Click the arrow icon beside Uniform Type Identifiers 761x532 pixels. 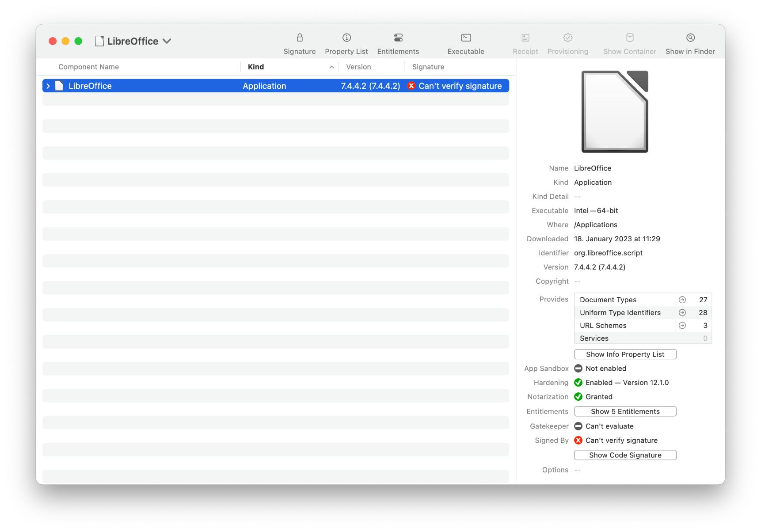(682, 313)
